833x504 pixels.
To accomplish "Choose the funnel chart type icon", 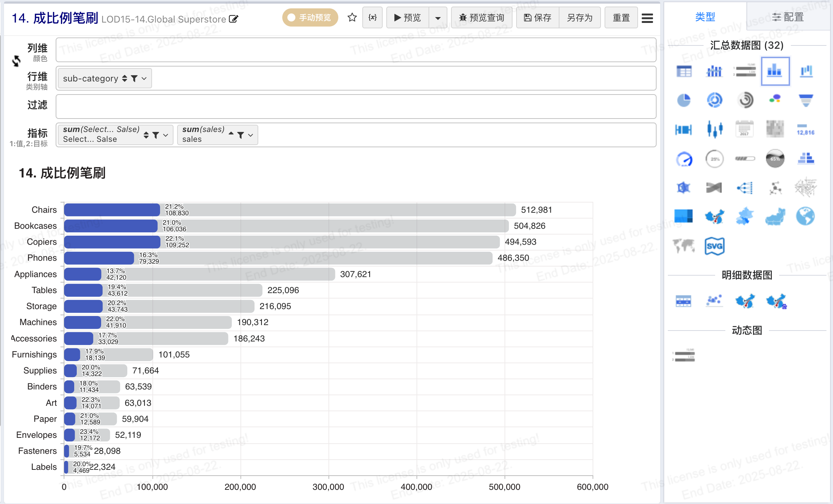I will [x=806, y=100].
